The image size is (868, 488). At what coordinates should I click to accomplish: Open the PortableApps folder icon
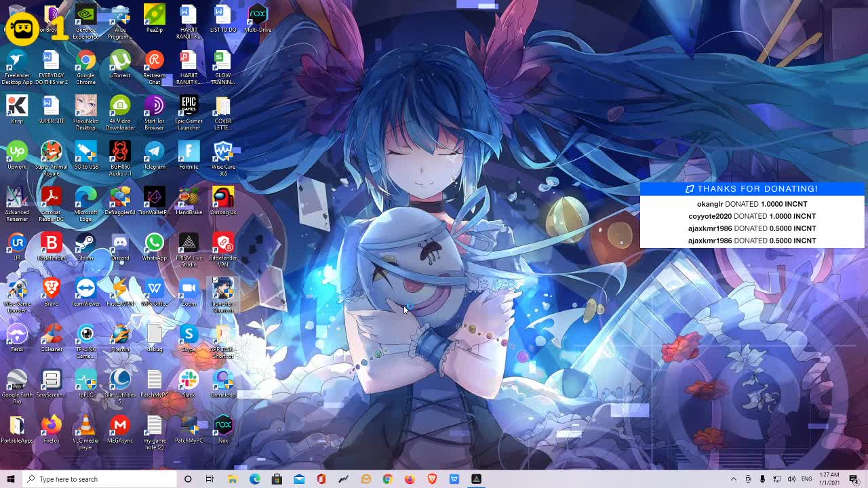[17, 428]
